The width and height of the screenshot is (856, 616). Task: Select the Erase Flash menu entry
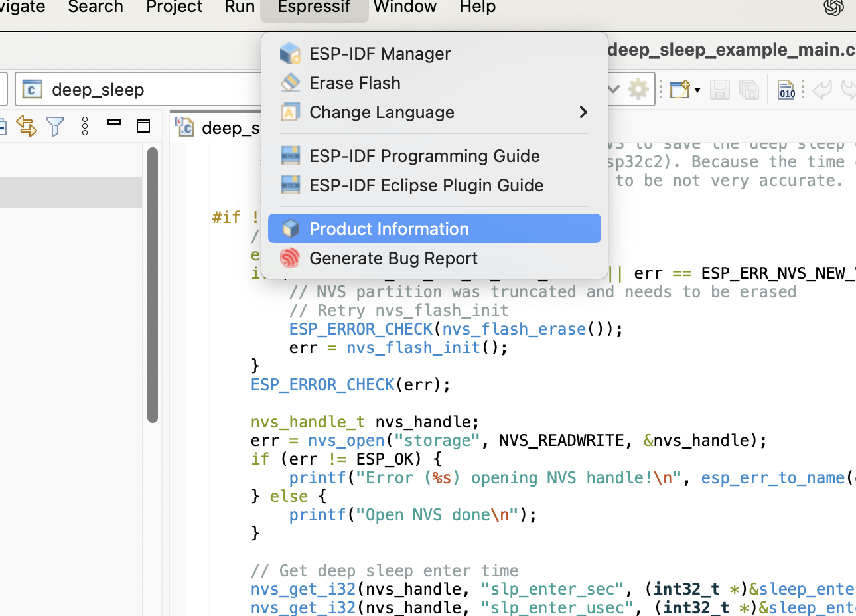pos(435,83)
